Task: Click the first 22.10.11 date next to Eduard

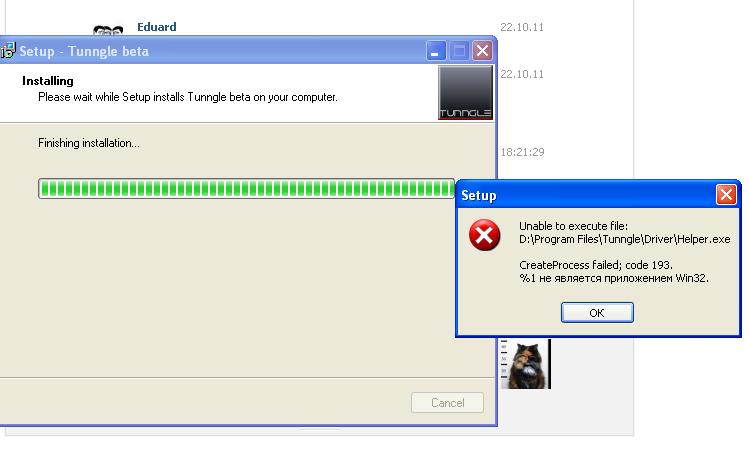Action: [x=522, y=27]
